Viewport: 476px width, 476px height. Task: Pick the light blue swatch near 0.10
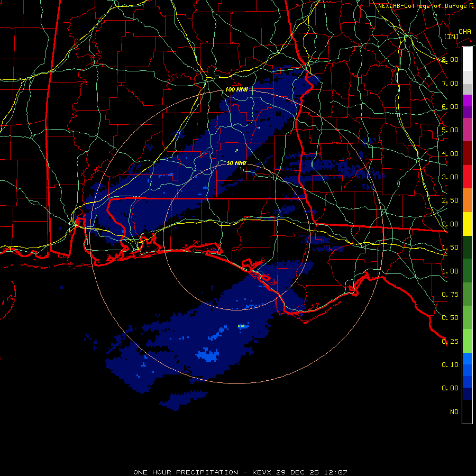[467, 359]
